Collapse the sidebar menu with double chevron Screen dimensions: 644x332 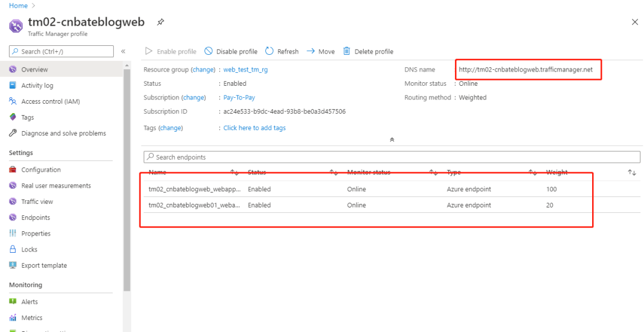click(x=123, y=51)
